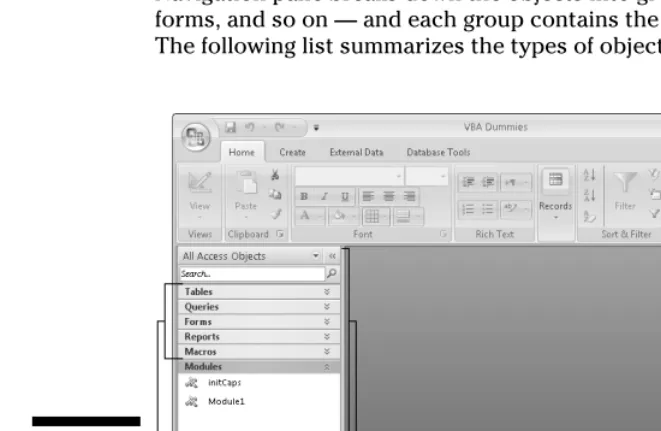
Task: Toggle Bold formatting
Action: click(x=304, y=197)
